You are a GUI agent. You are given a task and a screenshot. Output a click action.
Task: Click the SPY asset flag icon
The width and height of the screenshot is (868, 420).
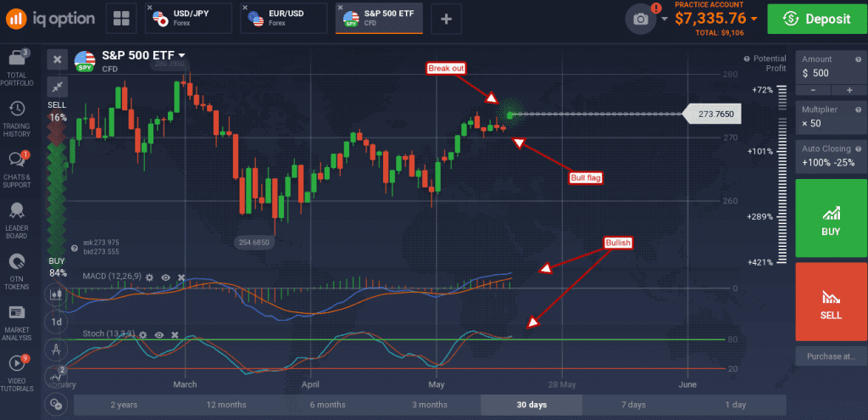pyautogui.click(x=85, y=61)
